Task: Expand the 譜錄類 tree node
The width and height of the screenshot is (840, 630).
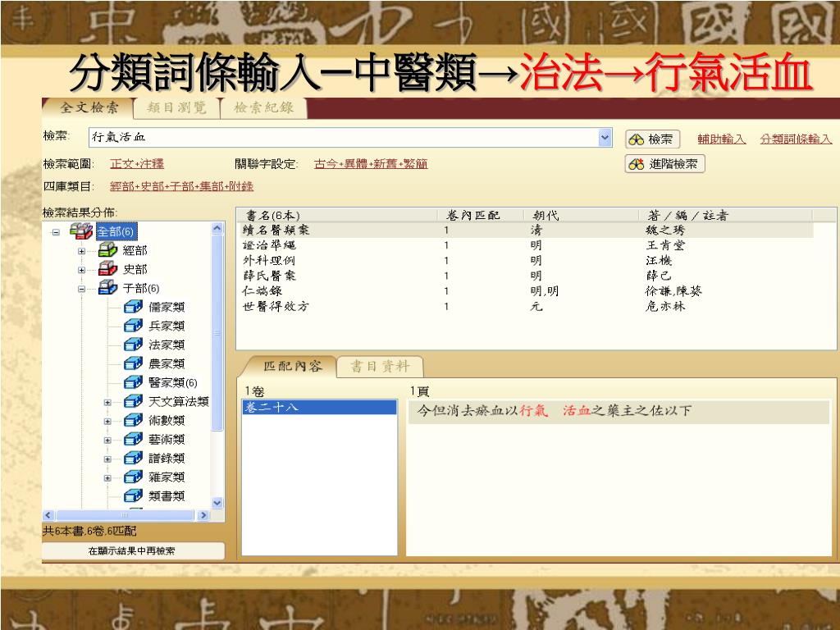Action: (x=107, y=459)
